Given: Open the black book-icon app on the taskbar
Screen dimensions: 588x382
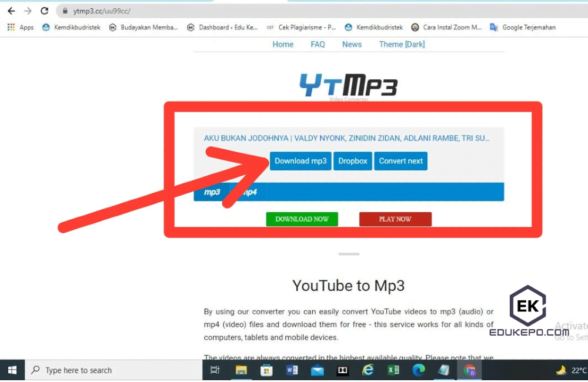Looking at the screenshot, I should (342, 370).
